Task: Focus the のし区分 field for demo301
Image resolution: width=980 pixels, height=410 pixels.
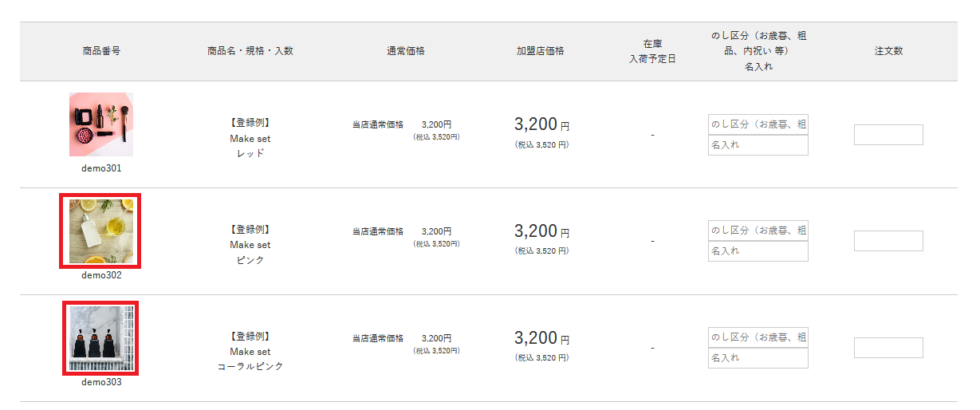Action: point(758,124)
